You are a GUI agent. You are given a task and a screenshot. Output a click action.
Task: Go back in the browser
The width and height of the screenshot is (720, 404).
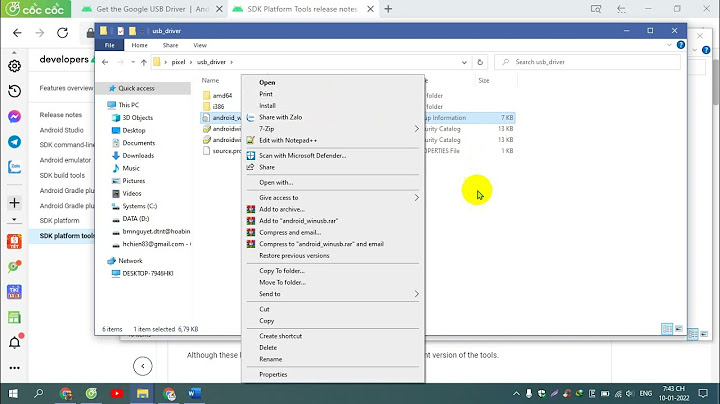click(17, 33)
